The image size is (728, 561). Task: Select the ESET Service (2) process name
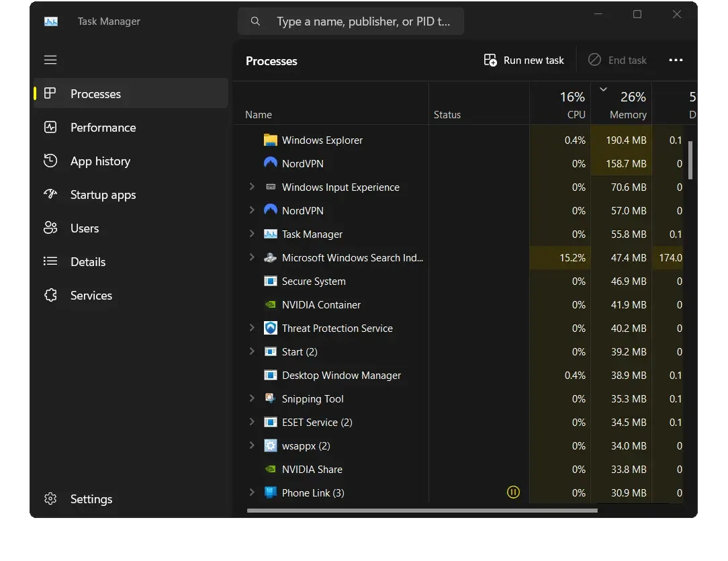tap(317, 423)
